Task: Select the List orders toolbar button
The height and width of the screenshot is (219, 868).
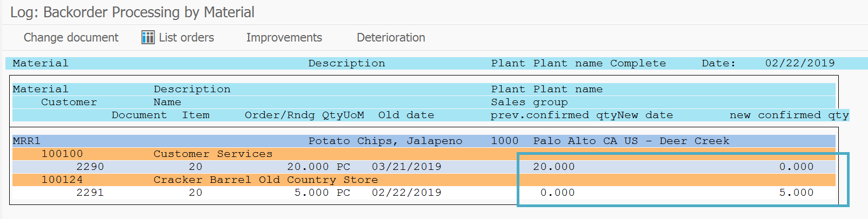Action: (x=178, y=37)
